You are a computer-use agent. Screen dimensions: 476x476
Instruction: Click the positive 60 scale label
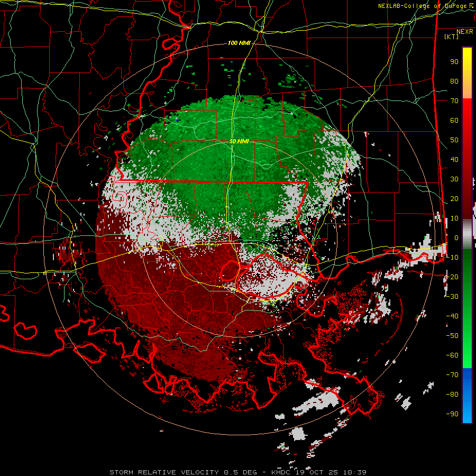(x=454, y=121)
